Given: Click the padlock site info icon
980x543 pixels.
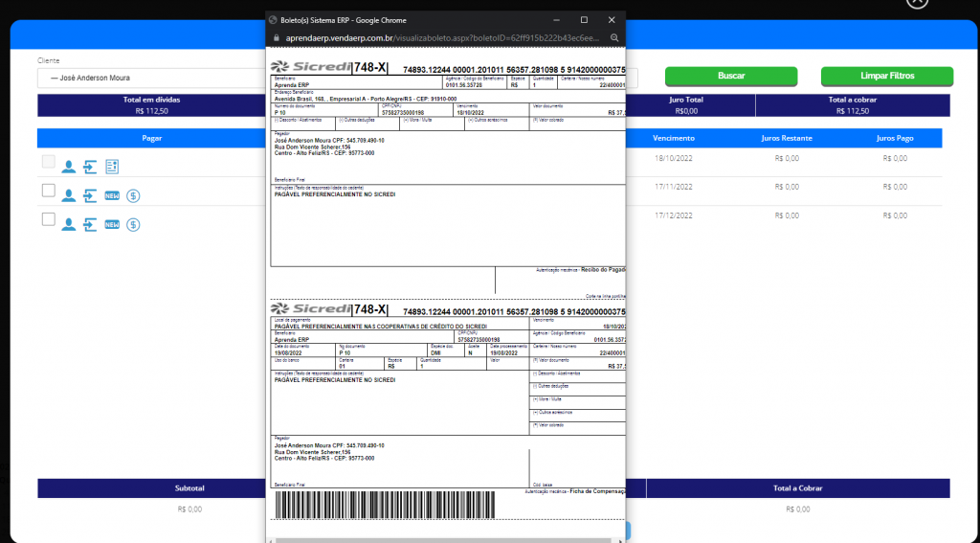Looking at the screenshot, I should [277, 38].
